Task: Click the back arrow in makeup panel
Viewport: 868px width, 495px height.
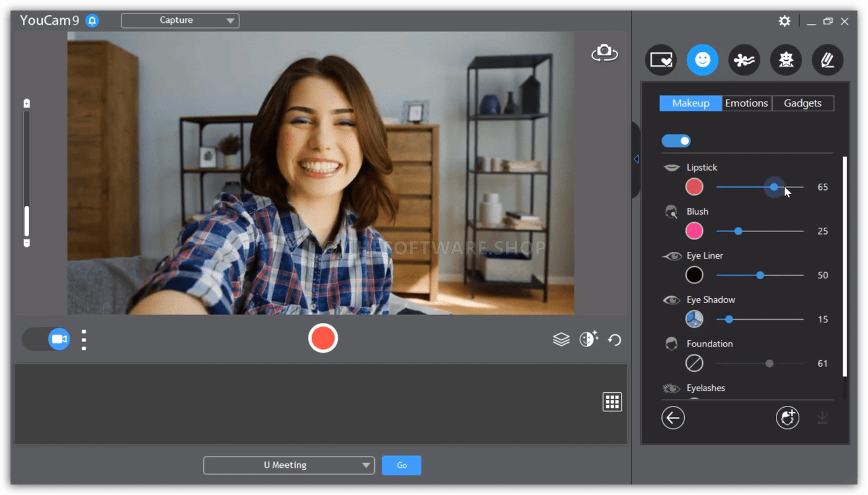Action: 672,418
